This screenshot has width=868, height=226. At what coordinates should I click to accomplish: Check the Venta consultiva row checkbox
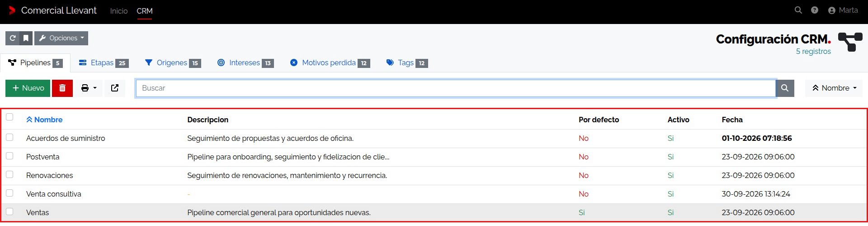pos(9,193)
